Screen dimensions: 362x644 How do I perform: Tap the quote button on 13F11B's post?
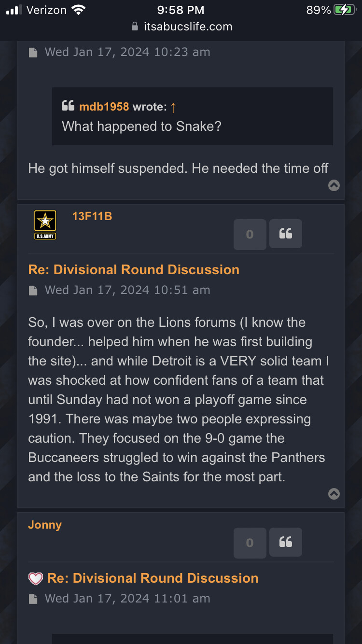285,234
